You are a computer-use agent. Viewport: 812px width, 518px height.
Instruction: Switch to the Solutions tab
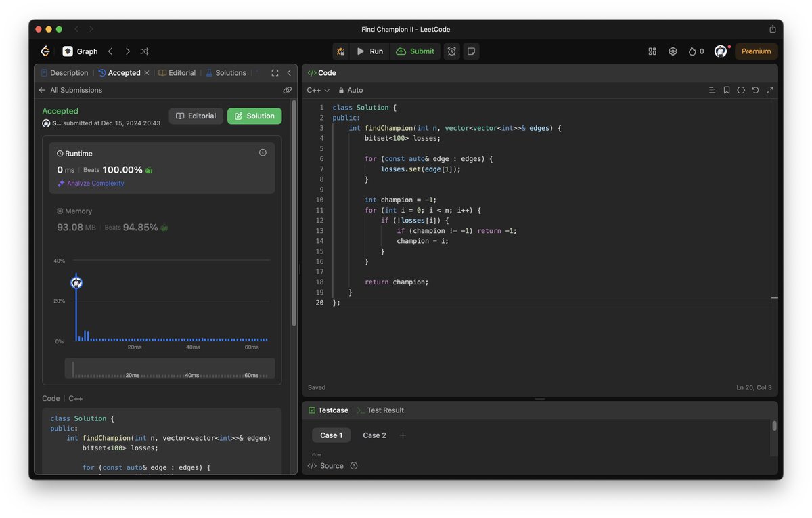226,73
